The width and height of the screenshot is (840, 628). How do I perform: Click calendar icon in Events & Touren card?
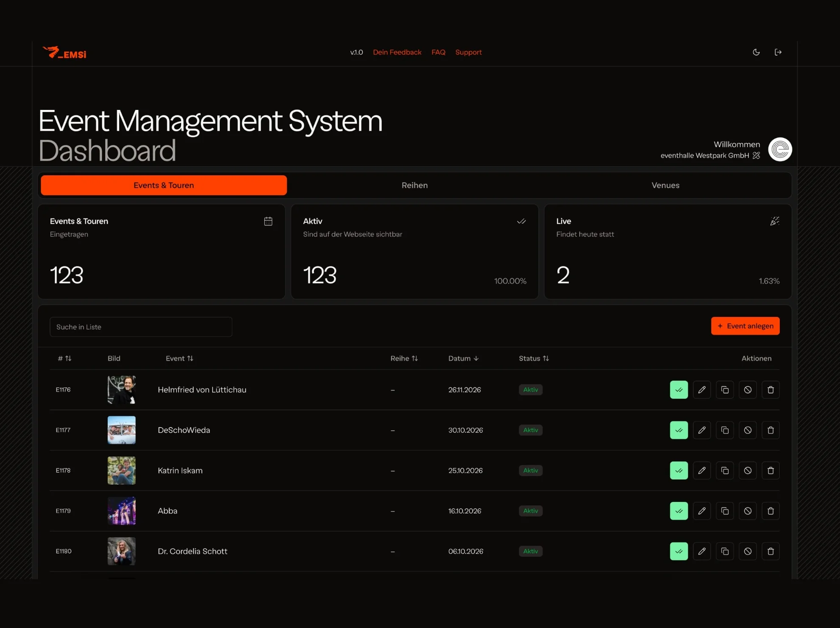click(268, 221)
